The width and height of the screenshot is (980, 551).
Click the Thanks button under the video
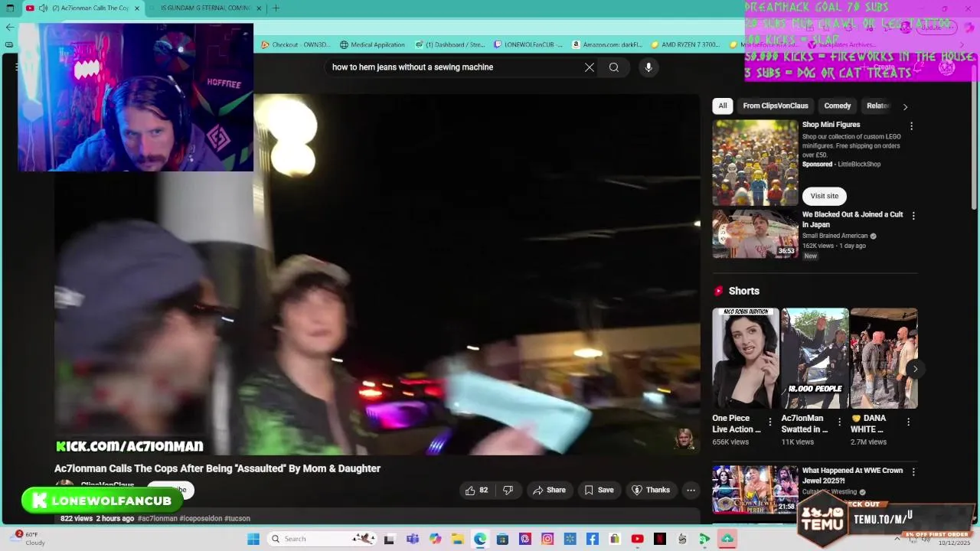click(x=650, y=490)
